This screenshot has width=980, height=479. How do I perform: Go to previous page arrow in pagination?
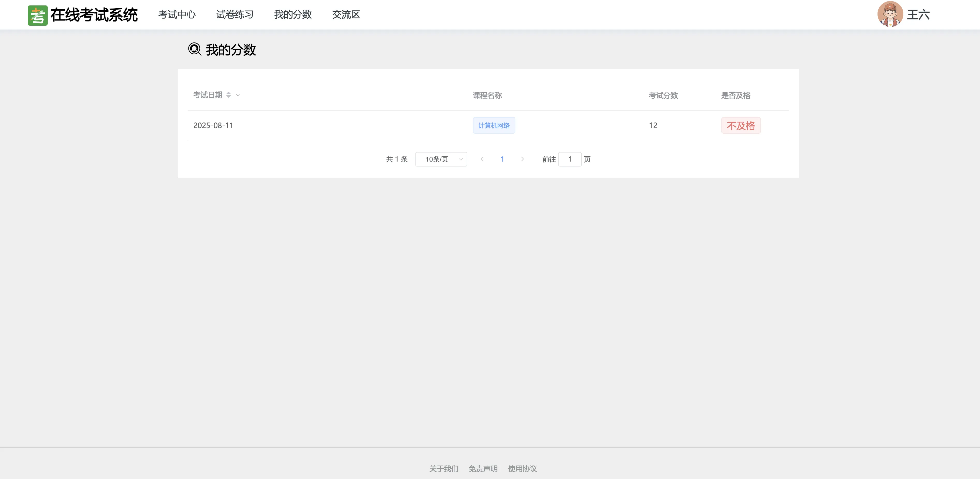click(482, 159)
